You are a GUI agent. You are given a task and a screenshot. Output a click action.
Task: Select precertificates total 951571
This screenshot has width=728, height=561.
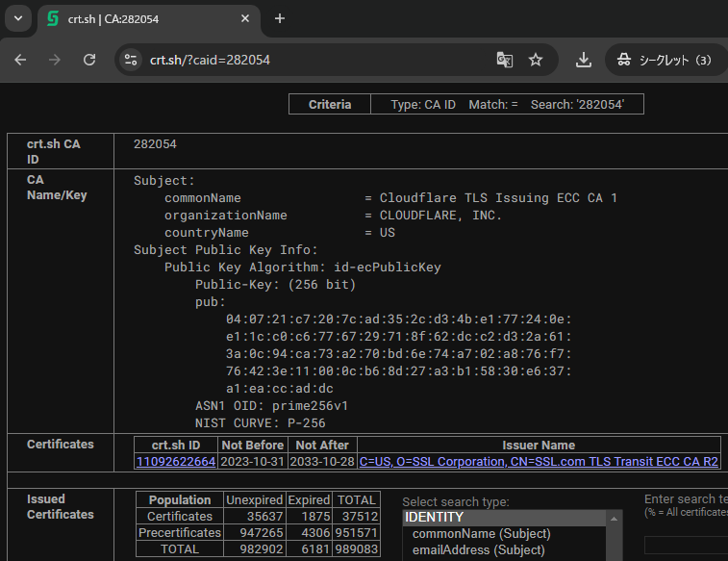click(356, 533)
